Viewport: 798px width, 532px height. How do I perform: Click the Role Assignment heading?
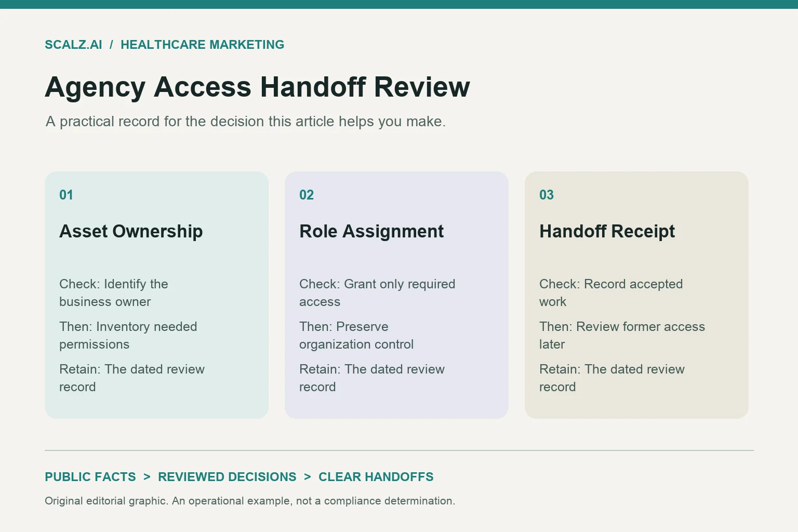point(371,231)
